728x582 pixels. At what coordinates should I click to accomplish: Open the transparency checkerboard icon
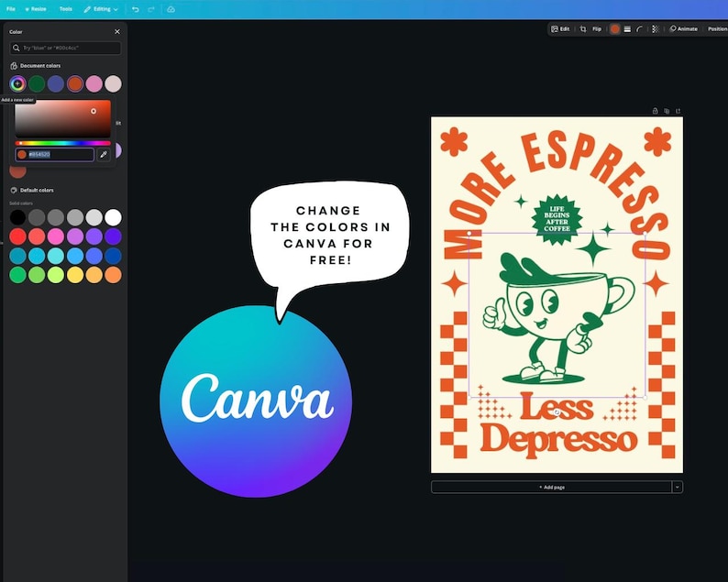coord(655,28)
